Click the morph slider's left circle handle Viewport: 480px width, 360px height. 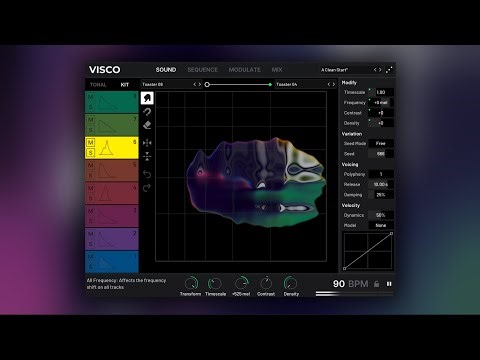pos(207,85)
